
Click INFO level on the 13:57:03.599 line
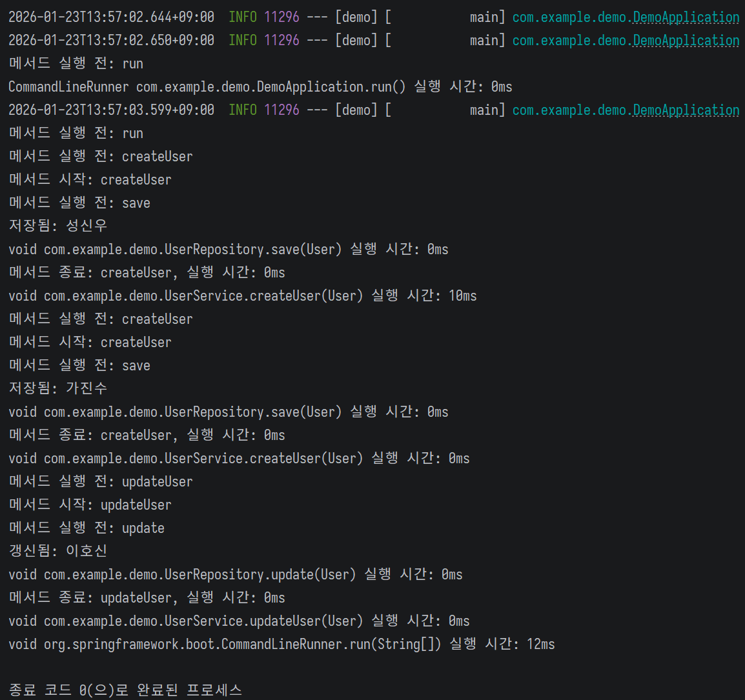point(243,110)
